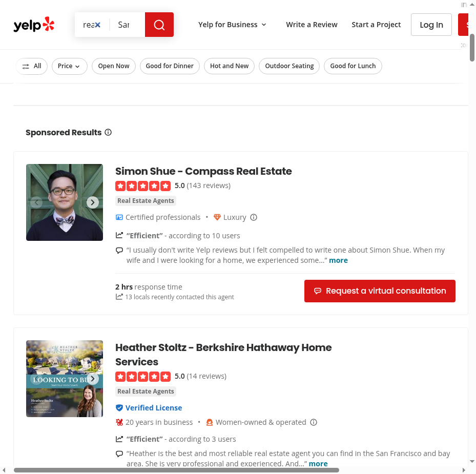Expand Heather Stoltz's review with more
Image resolution: width=476 pixels, height=474 pixels.
318,464
